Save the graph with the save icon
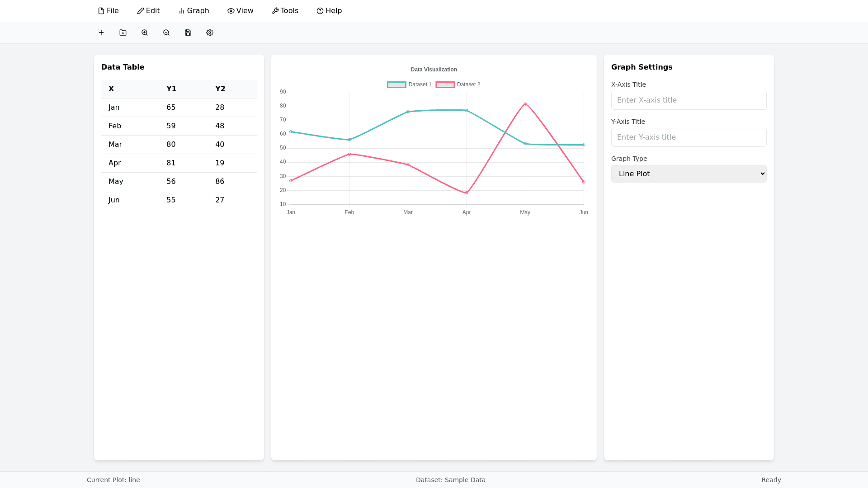Image resolution: width=868 pixels, height=488 pixels. point(188,33)
